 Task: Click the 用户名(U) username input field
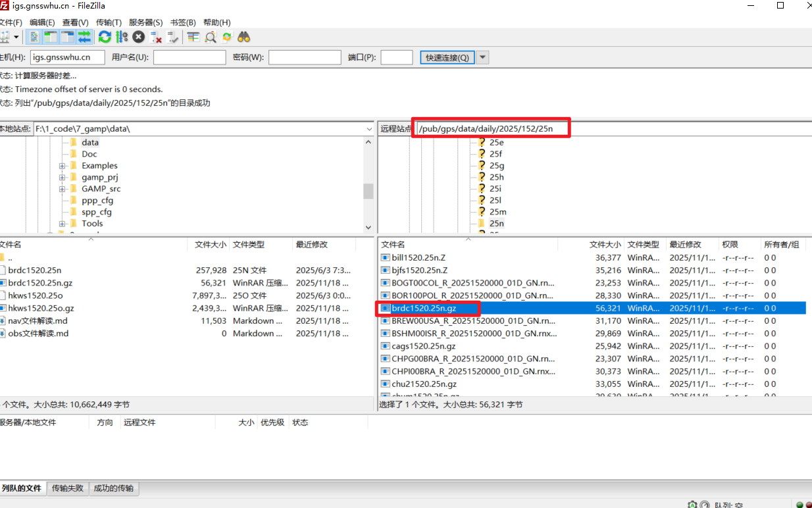pos(190,57)
